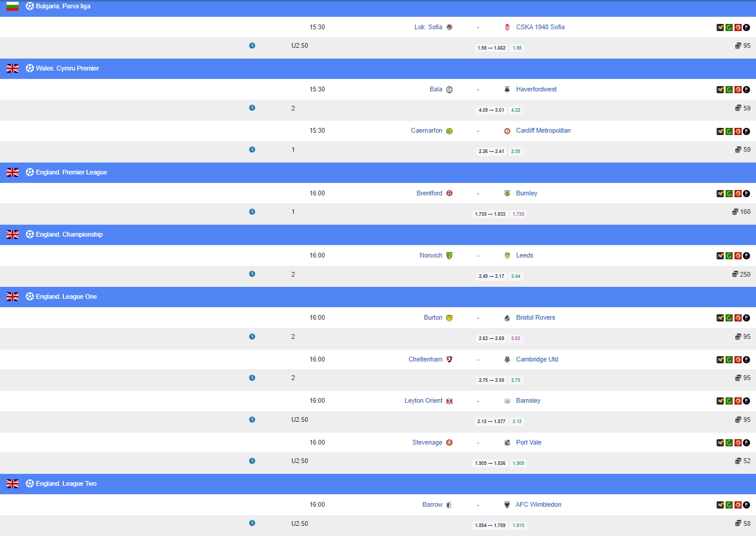
Task: Click black-yellow bookmaker icon for Lok. Sofia match
Action: click(720, 27)
